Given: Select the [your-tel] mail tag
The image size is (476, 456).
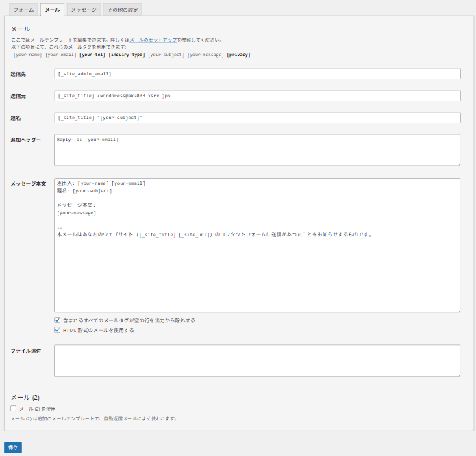Looking at the screenshot, I should click(x=92, y=54).
